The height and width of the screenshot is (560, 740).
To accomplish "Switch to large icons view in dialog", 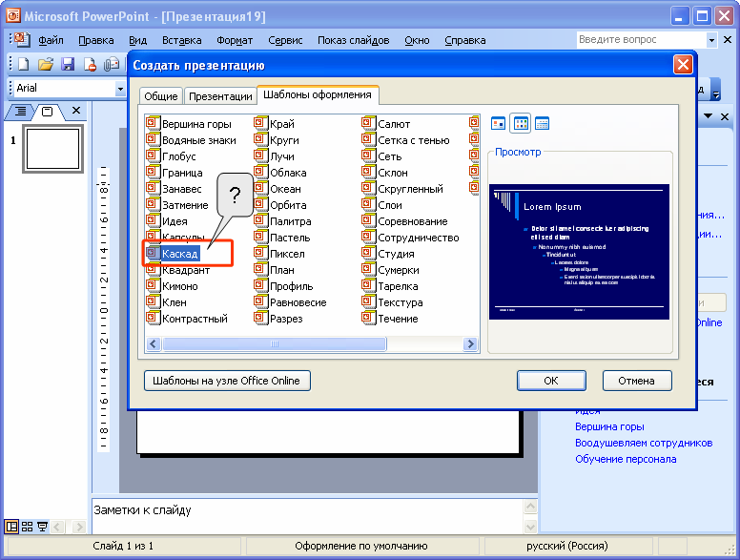I will coord(499,124).
